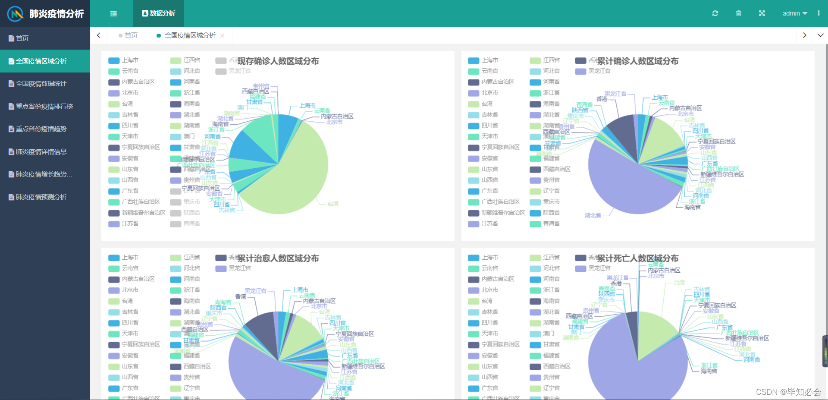
Task: Click the refresh icon in top header
Action: coord(714,13)
